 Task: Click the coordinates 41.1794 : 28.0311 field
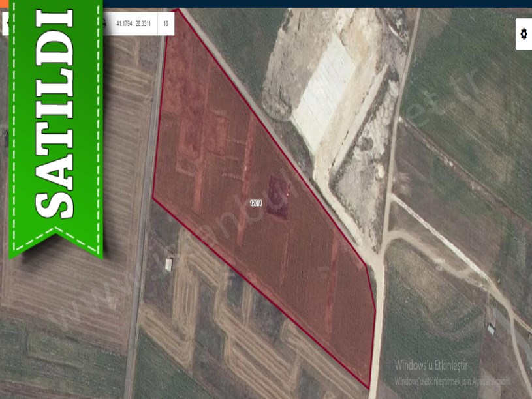133,24
